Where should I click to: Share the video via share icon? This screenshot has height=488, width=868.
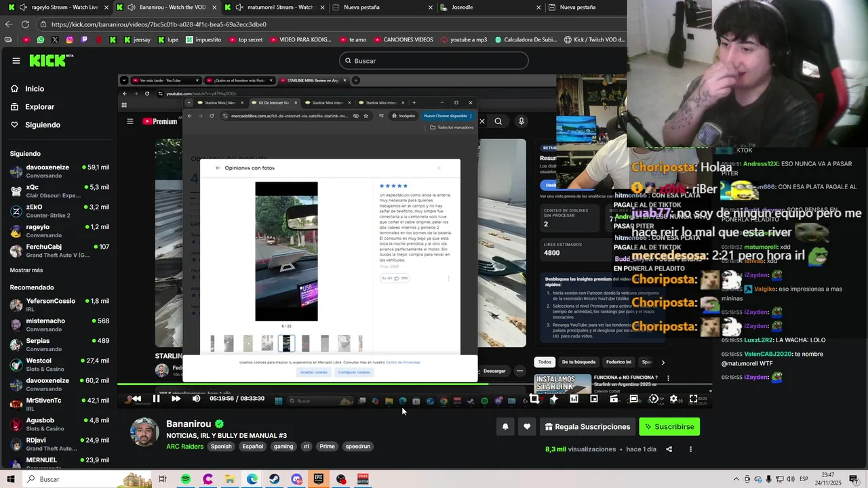tap(669, 449)
